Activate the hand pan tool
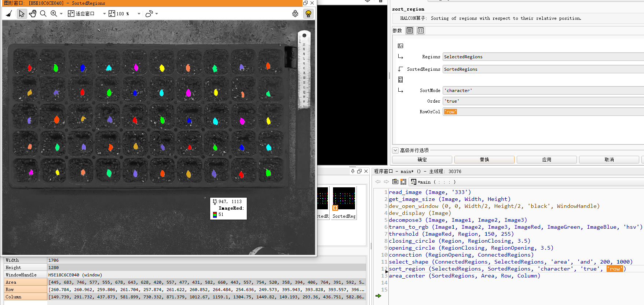644x305 pixels. click(33, 14)
